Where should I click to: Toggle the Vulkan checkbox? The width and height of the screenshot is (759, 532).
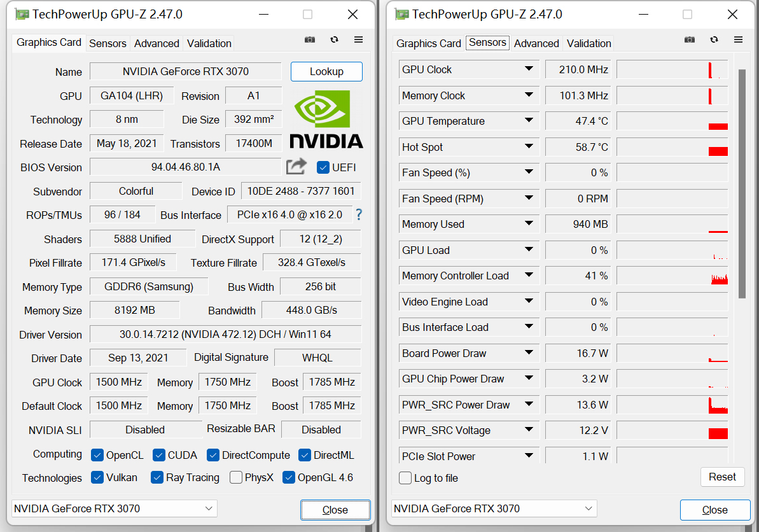[97, 477]
